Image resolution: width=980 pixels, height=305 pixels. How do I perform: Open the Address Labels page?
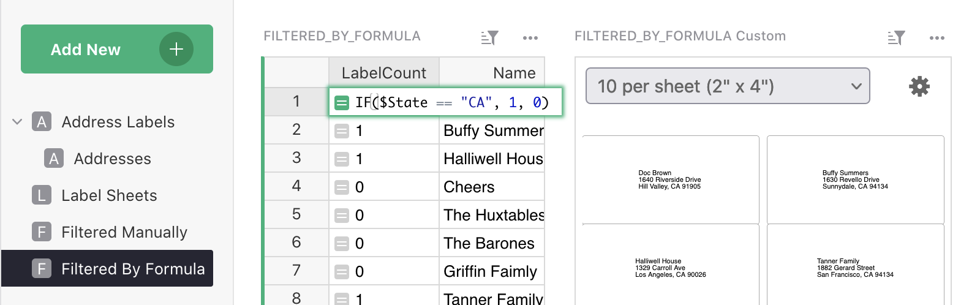tap(118, 122)
